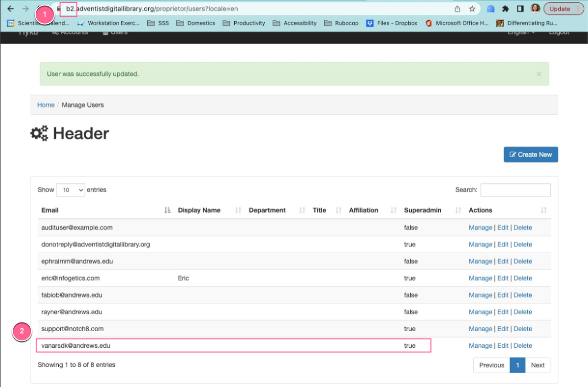Open the Domestics bookmarks folder
This screenshot has height=387, width=588.
[x=196, y=23]
